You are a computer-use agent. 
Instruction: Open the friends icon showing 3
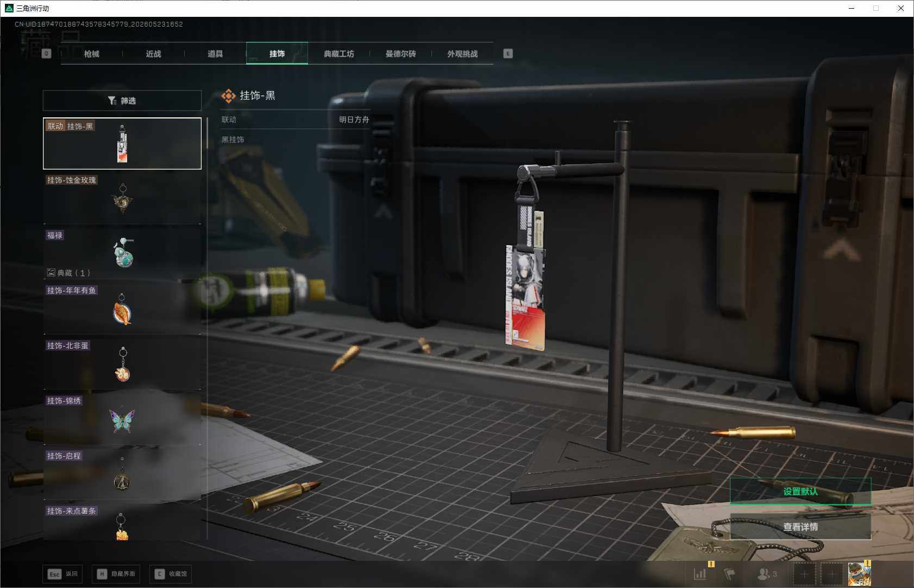(x=767, y=573)
